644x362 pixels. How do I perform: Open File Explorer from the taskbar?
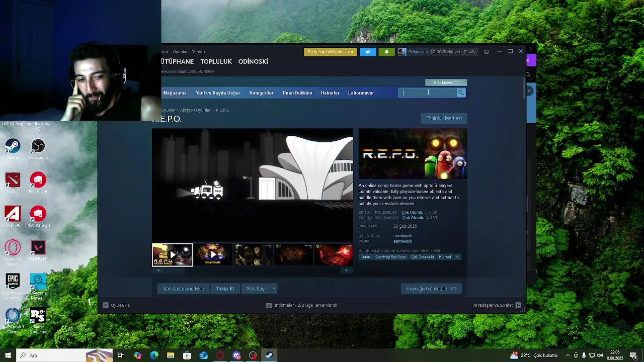coord(171,355)
